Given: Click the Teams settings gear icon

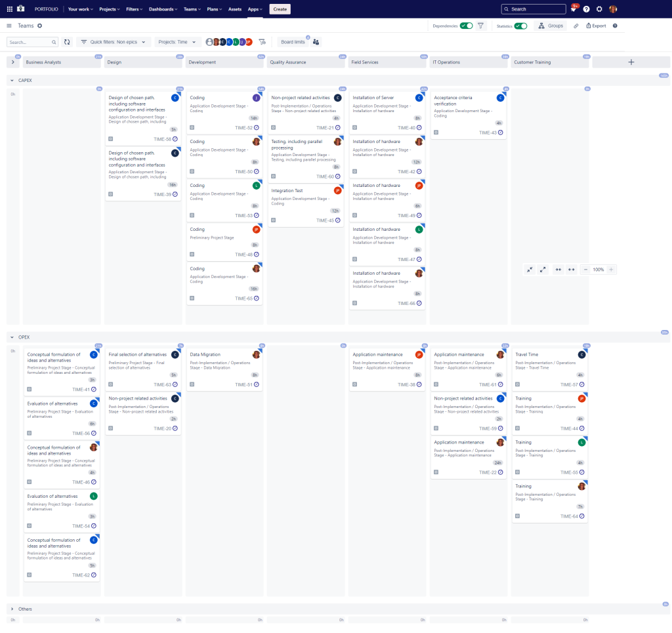Looking at the screenshot, I should [x=39, y=26].
